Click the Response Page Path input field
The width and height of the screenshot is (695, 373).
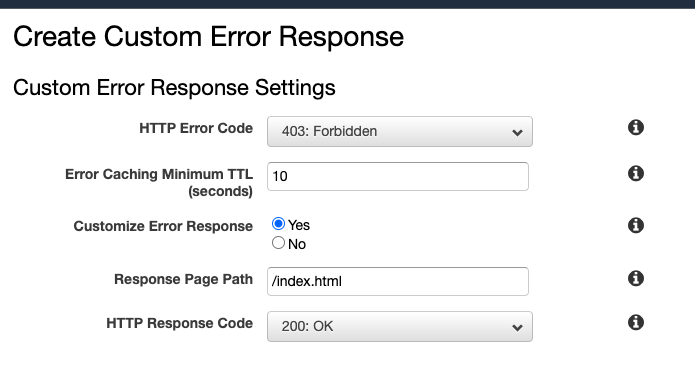pyautogui.click(x=398, y=281)
